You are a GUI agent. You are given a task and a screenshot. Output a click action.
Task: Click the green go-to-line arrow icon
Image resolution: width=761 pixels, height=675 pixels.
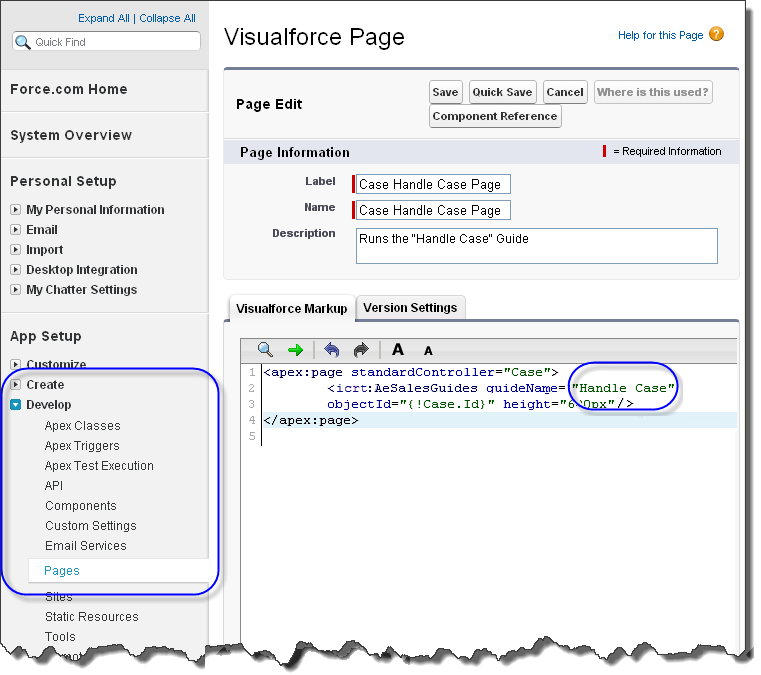coord(295,349)
